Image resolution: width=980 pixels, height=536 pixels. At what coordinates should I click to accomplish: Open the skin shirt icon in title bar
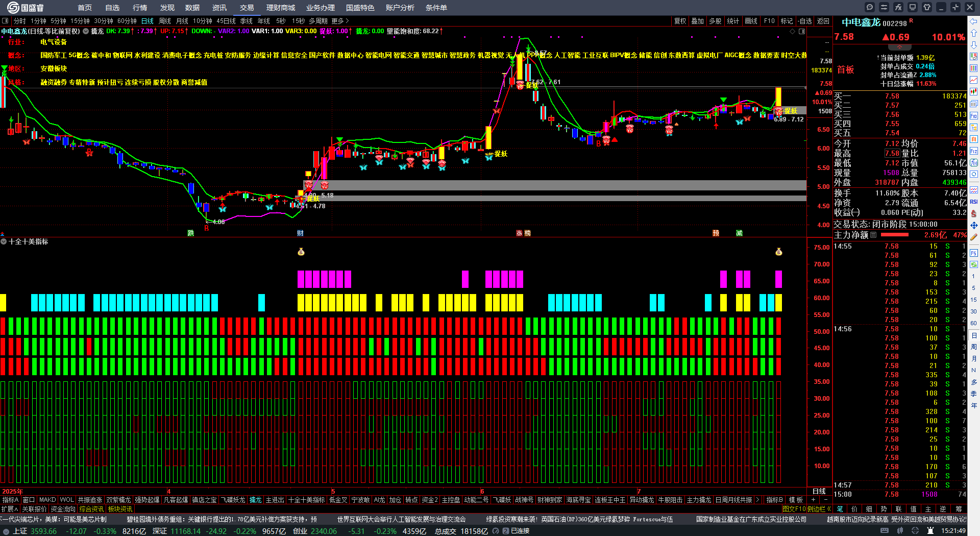(x=927, y=7)
